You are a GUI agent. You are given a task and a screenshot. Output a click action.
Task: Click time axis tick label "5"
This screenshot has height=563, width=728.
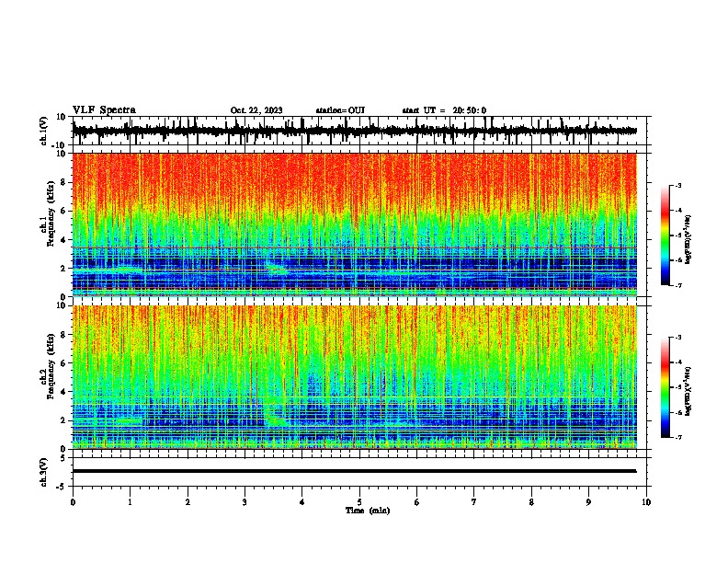(359, 502)
